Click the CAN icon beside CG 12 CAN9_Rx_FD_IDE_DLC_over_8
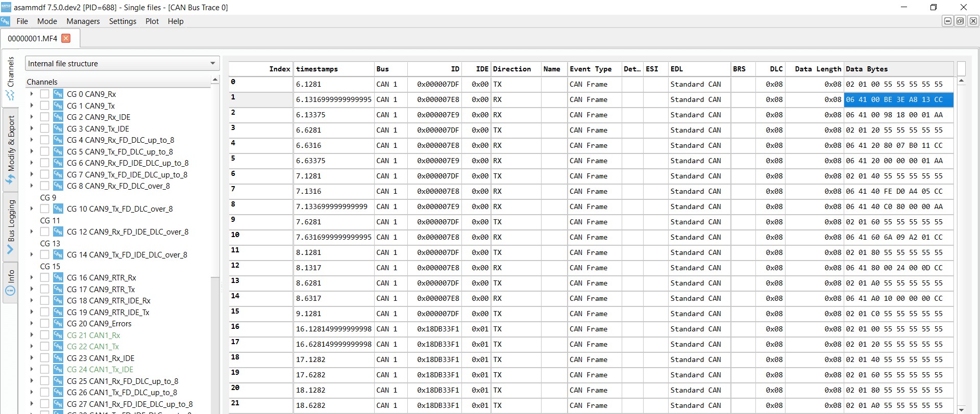This screenshot has width=980, height=414. 58,232
